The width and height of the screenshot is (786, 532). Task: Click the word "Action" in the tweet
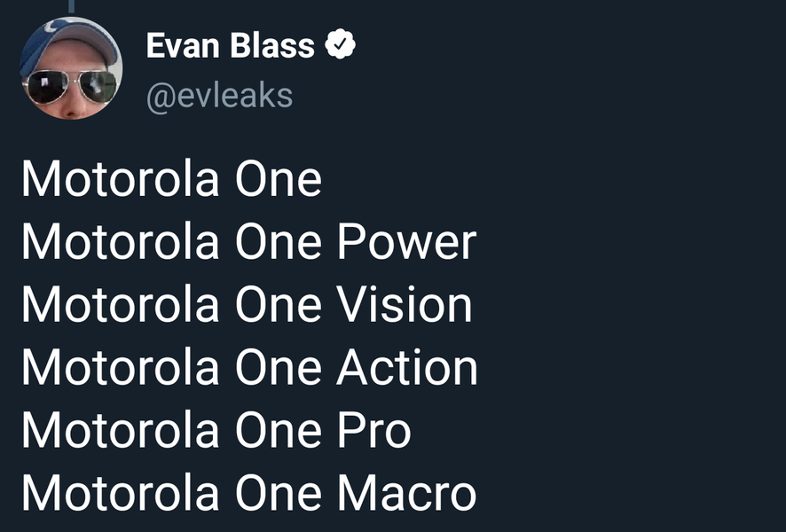click(x=407, y=367)
